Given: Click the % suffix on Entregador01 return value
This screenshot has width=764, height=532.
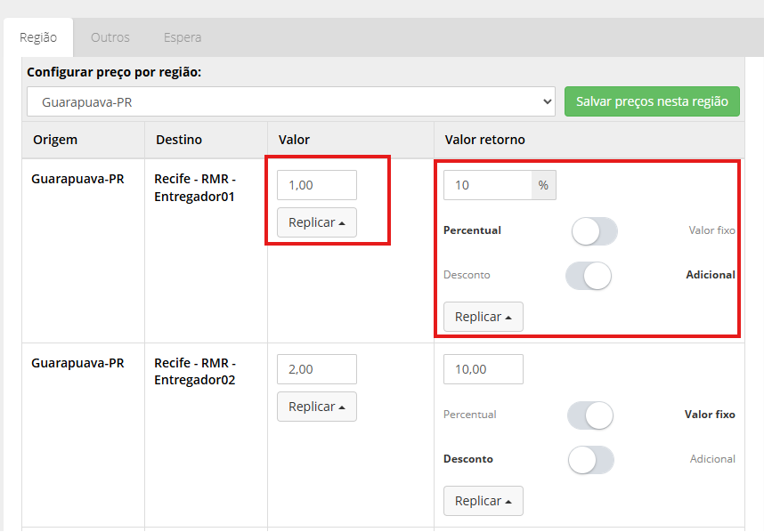Looking at the screenshot, I should [x=543, y=185].
